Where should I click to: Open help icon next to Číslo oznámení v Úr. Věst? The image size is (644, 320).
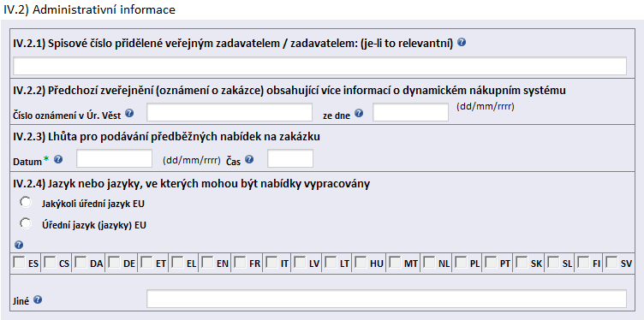point(129,113)
